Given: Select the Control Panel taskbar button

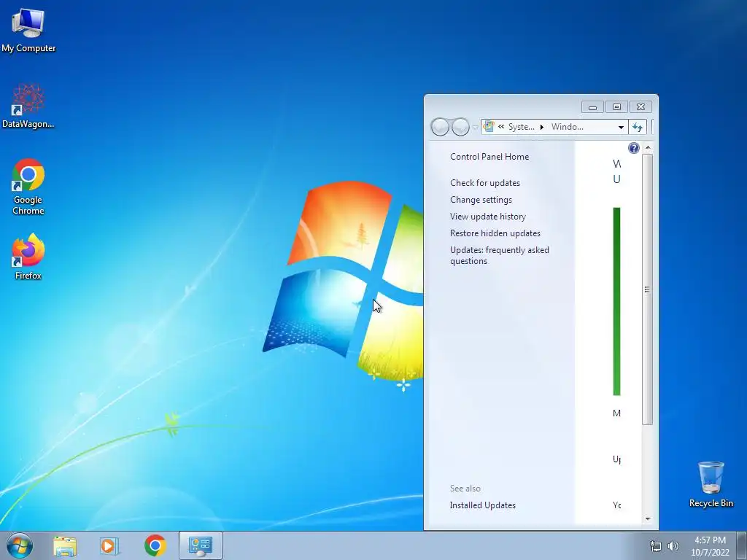Looking at the screenshot, I should [x=201, y=545].
